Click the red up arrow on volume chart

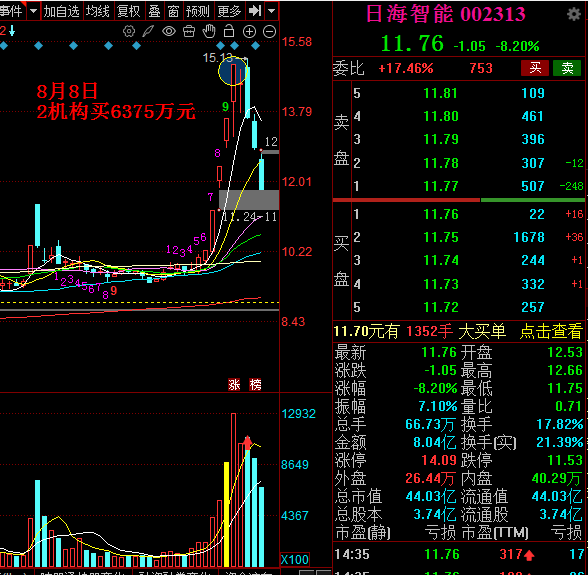point(248,443)
